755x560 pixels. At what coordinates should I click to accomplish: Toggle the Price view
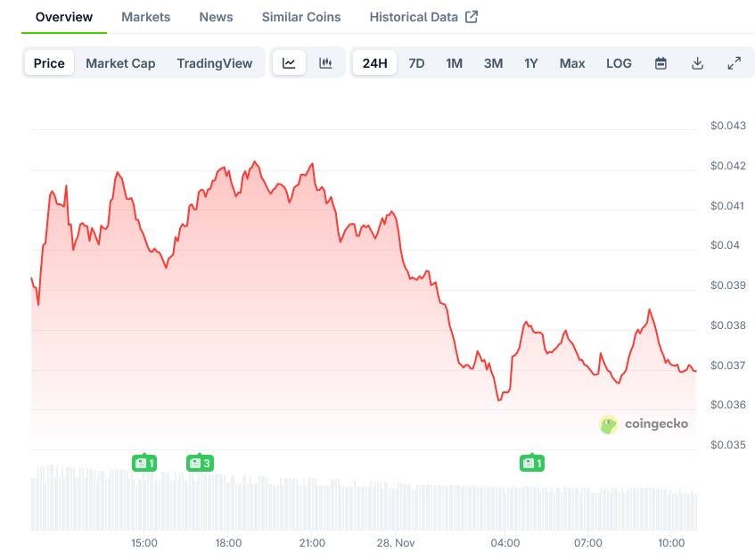coord(49,63)
